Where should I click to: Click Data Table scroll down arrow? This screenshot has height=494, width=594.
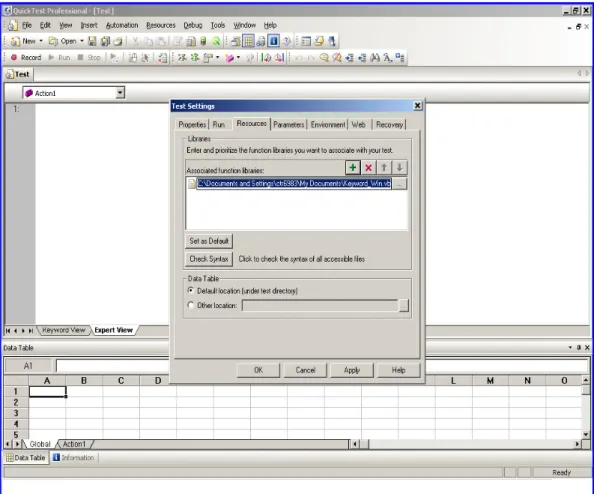[x=586, y=435]
